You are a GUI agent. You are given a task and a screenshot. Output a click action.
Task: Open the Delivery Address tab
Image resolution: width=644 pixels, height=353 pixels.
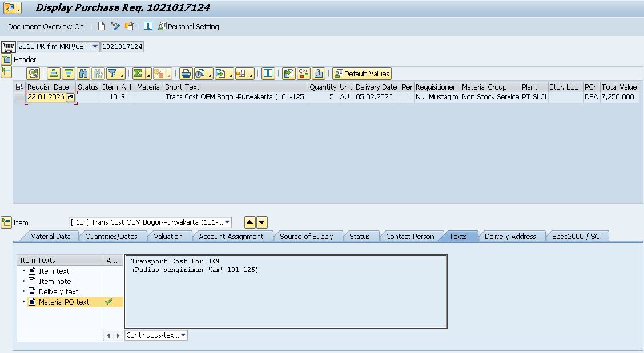510,236
